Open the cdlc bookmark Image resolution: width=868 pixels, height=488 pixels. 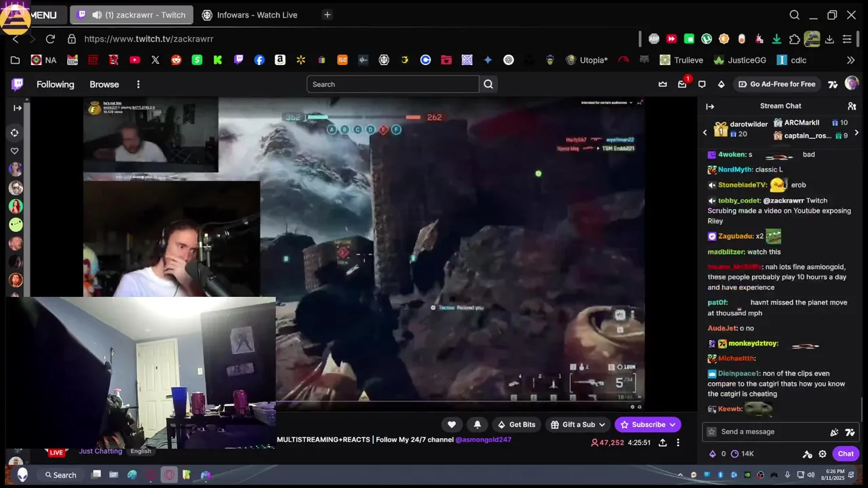click(791, 60)
